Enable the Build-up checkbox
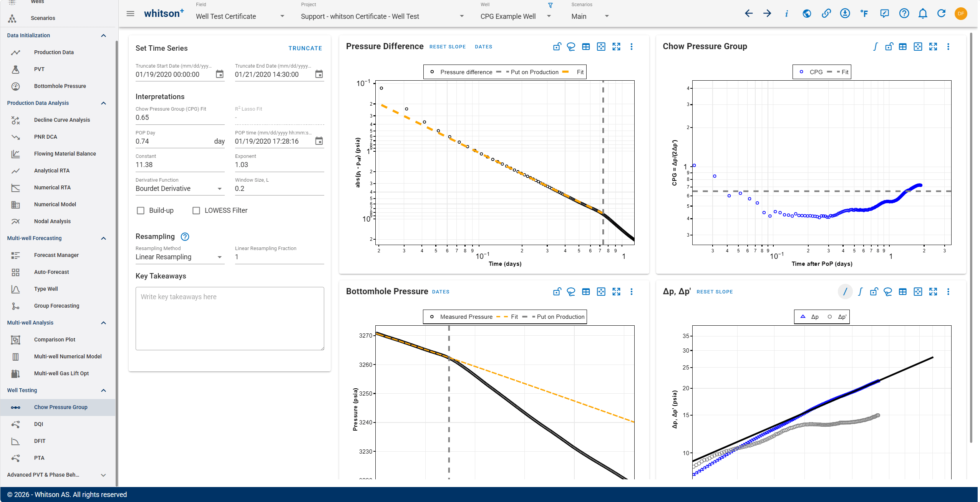The image size is (980, 502). point(141,210)
